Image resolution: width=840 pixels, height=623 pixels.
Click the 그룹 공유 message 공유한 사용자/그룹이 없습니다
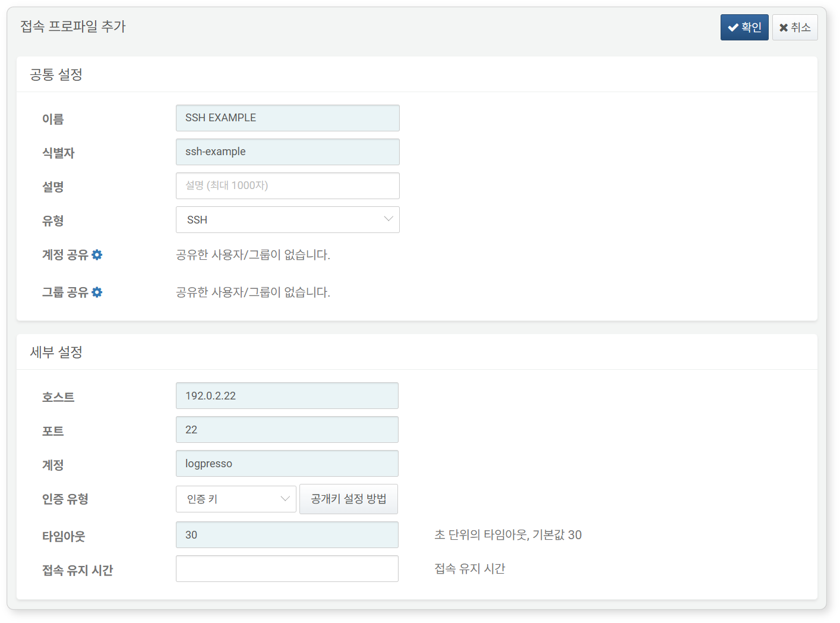click(253, 292)
